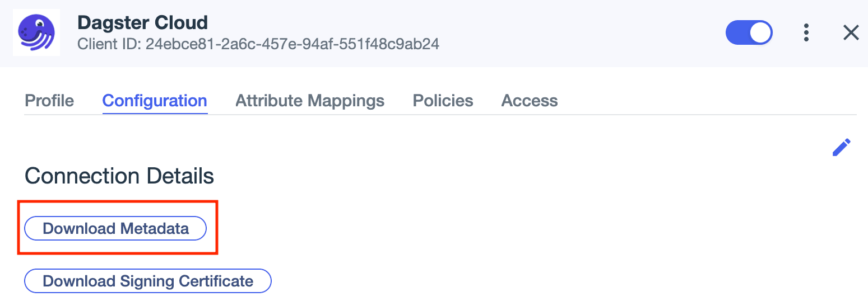
Task: Disable the Dagster Cloud application toggle
Action: click(x=749, y=32)
